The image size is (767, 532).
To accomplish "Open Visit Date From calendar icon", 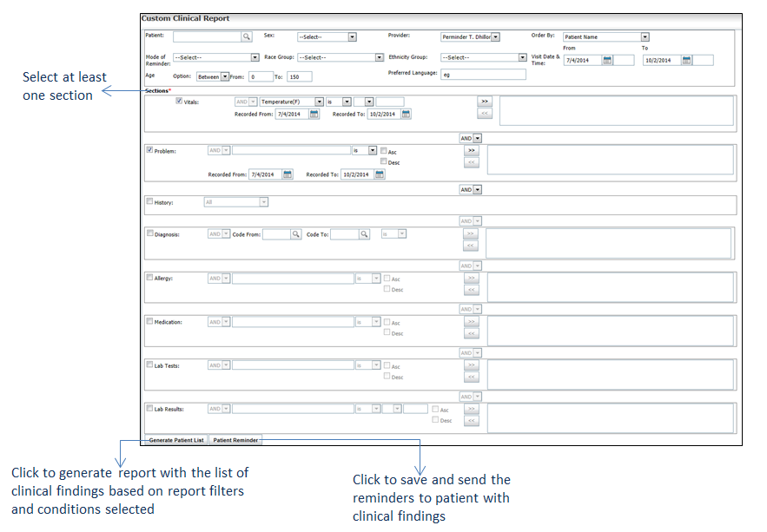I will coord(607,60).
